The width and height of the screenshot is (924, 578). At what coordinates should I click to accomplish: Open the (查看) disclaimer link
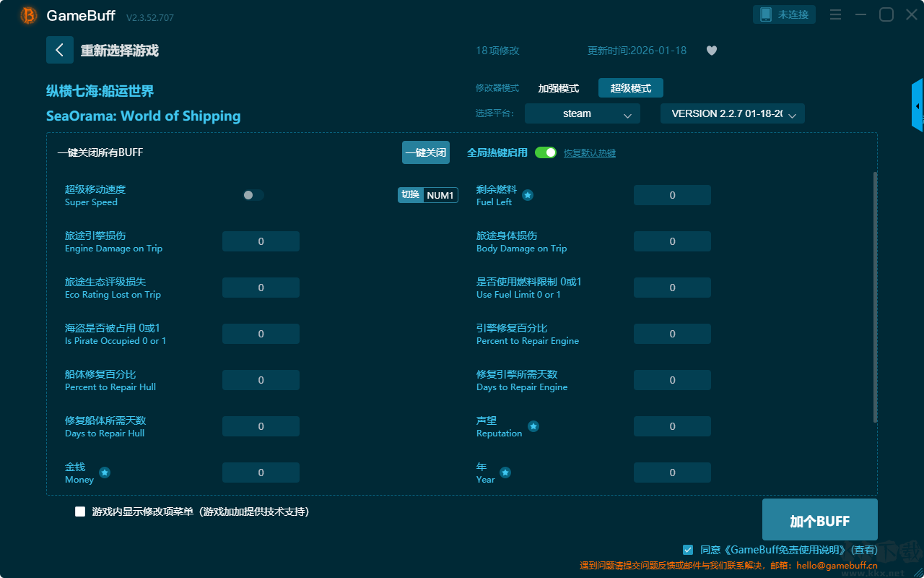[x=865, y=550]
